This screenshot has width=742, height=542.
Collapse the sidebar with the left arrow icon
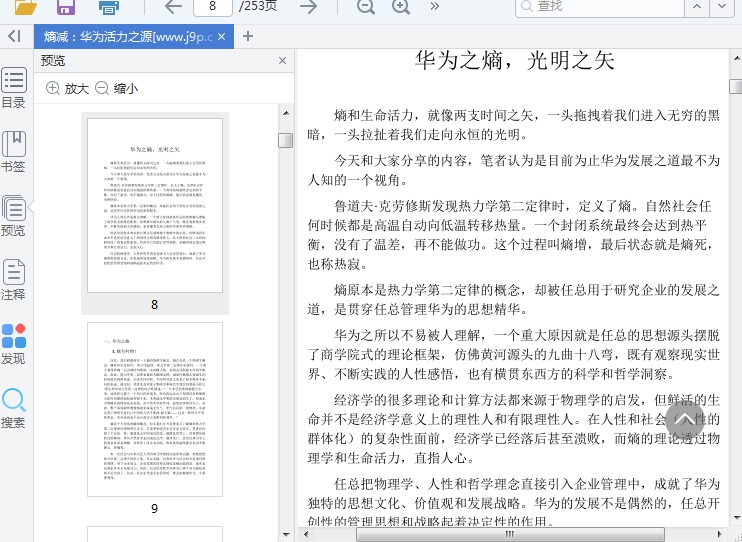[14, 36]
